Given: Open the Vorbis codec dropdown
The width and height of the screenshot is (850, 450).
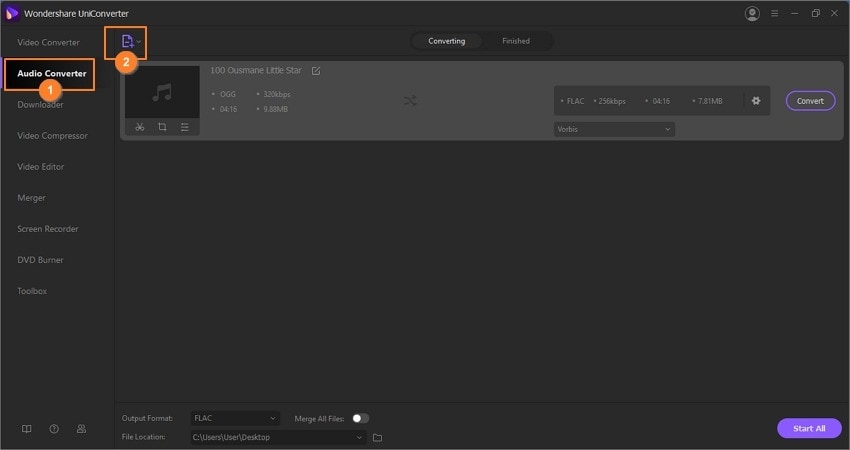Looking at the screenshot, I should pyautogui.click(x=614, y=130).
